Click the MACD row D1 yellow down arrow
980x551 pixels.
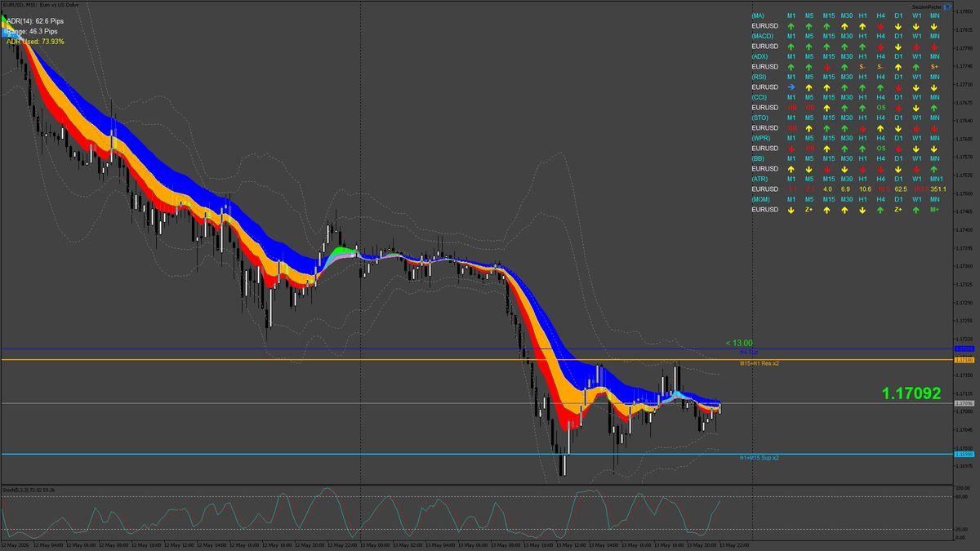899,46
